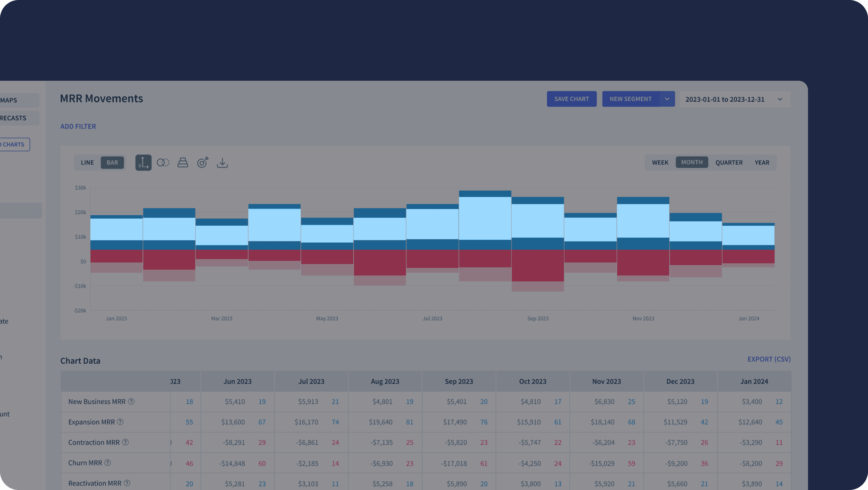
Task: Toggle the y-axis from zero icon
Action: 143,163
